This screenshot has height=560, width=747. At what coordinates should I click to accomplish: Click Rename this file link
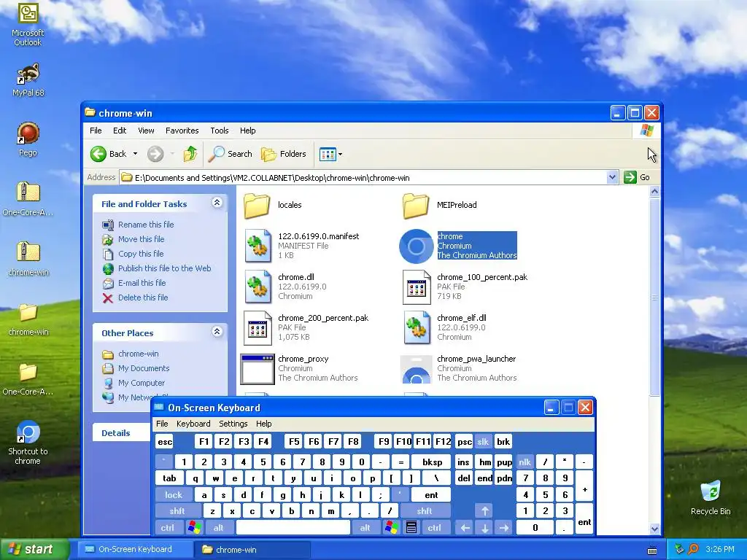point(146,225)
